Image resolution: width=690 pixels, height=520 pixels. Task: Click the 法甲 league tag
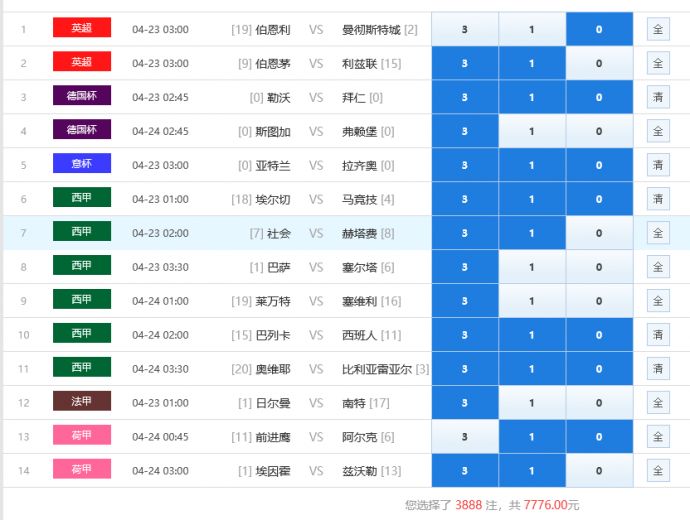point(82,402)
